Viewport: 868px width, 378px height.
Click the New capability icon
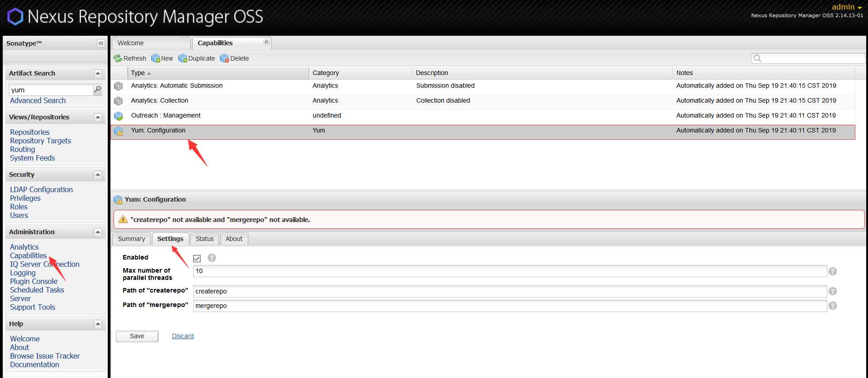pyautogui.click(x=156, y=58)
